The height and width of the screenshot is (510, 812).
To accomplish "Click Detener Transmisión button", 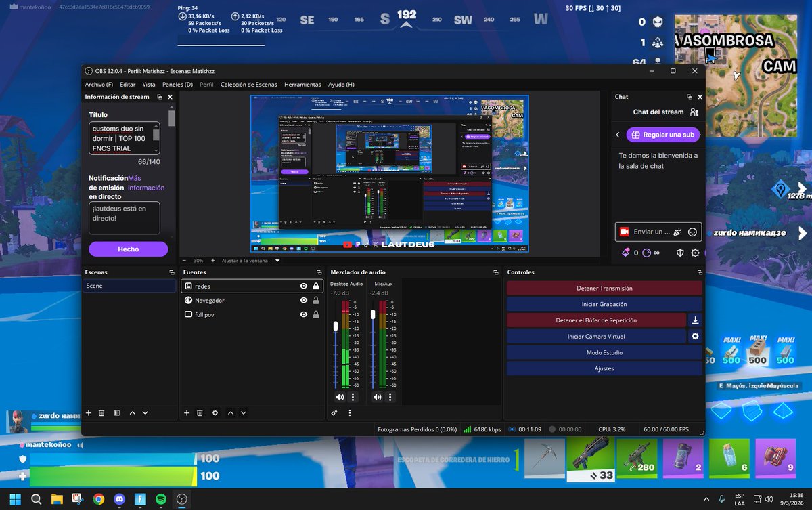I will [604, 288].
